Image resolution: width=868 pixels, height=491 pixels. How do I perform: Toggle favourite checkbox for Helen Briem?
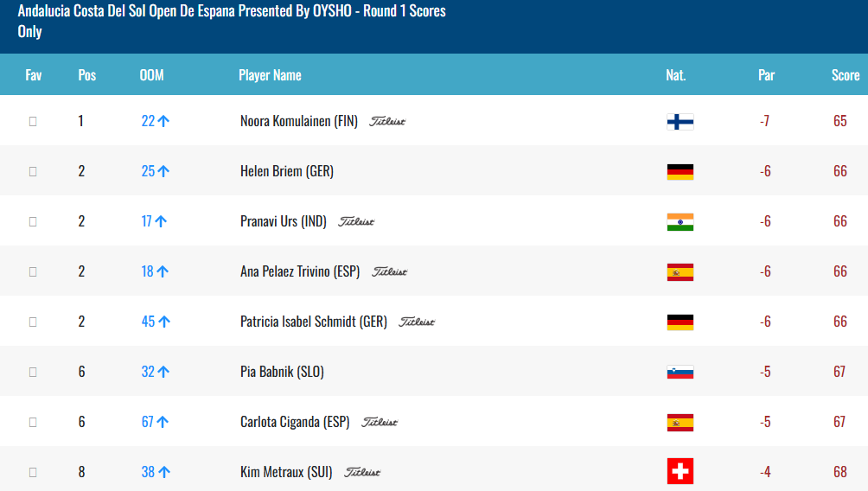pyautogui.click(x=33, y=171)
